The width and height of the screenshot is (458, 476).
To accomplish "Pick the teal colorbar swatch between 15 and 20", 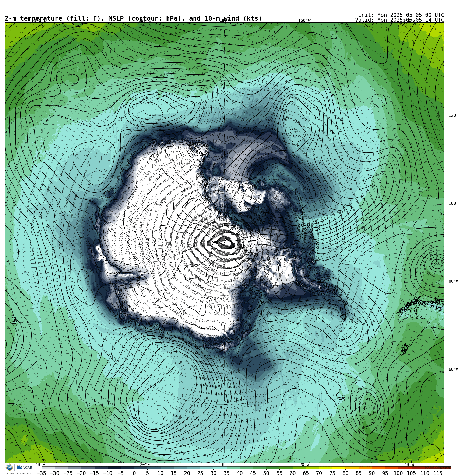I will [x=180, y=468].
